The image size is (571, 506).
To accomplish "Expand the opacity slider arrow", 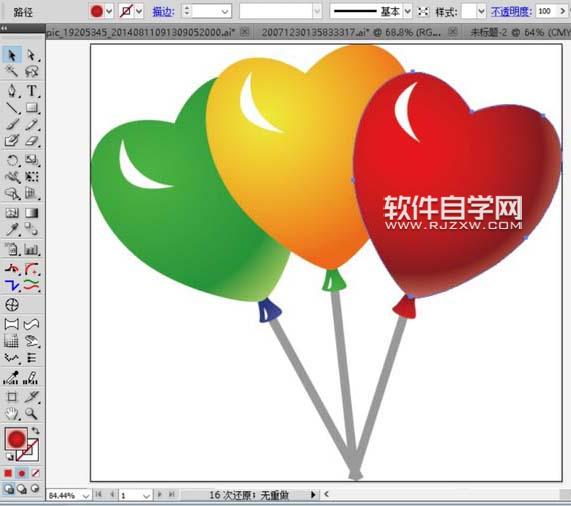I will [563, 12].
